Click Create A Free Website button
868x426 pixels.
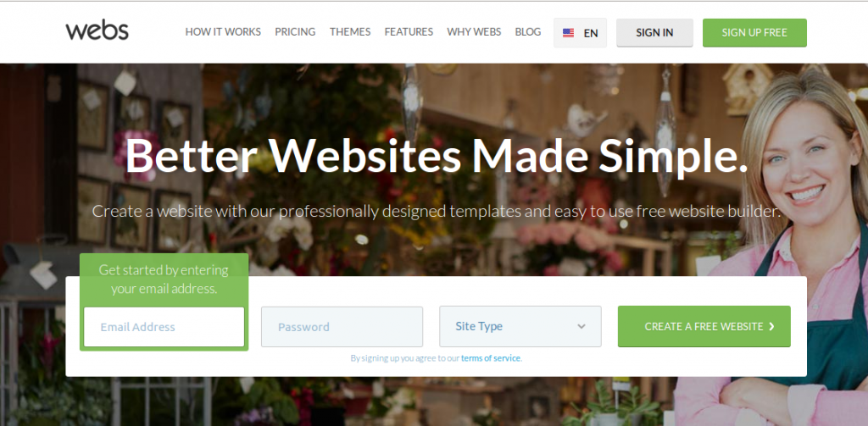tap(704, 326)
